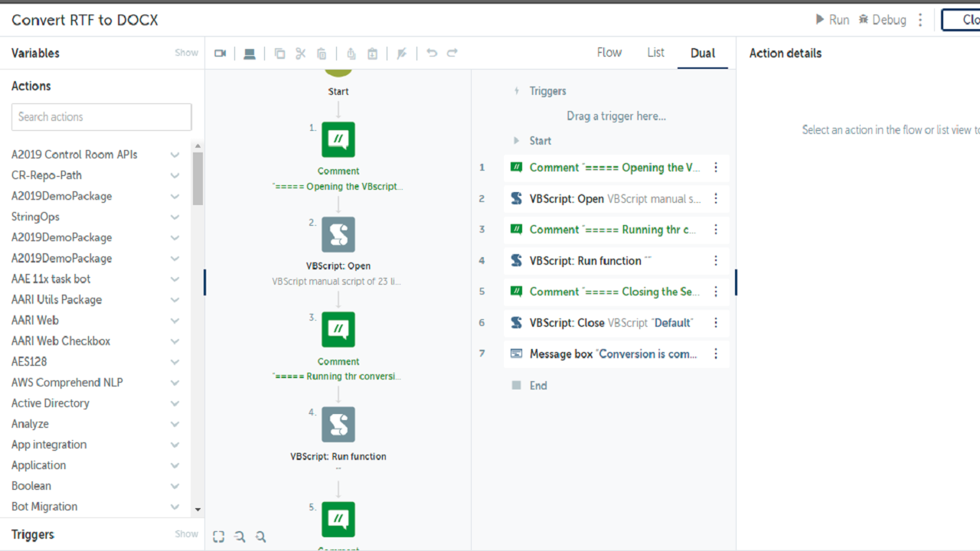
Task: Expand the AARI Web Checkbox package
Action: point(175,341)
